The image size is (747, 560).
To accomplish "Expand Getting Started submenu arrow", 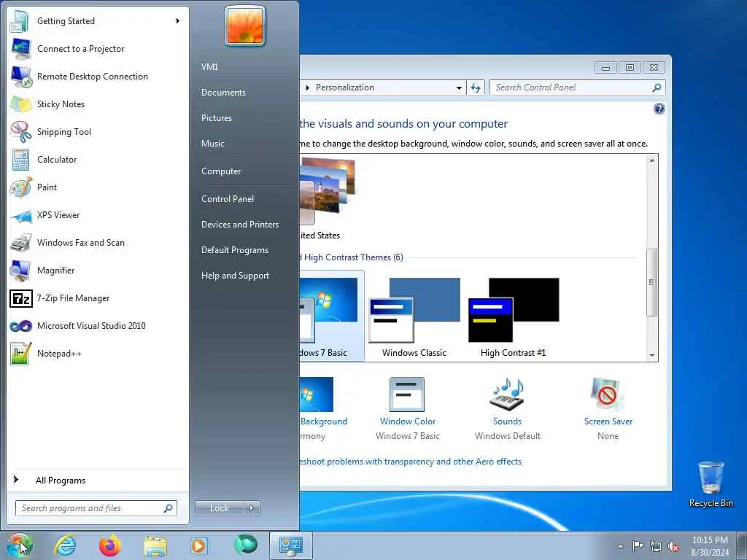I will click(x=178, y=21).
